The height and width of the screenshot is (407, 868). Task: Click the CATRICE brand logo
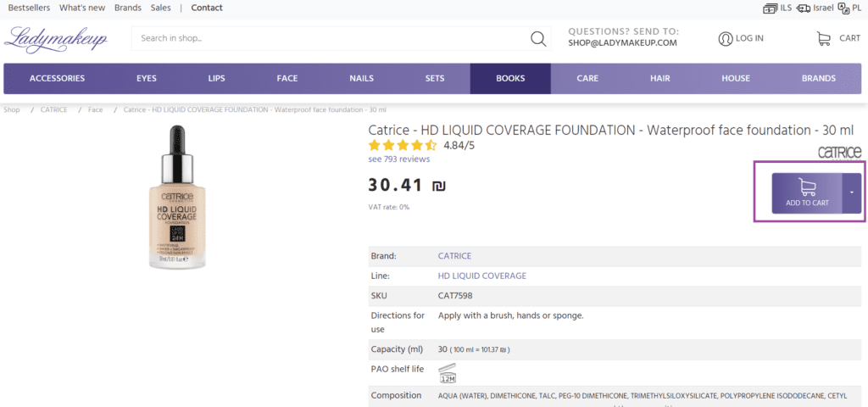coord(840,153)
